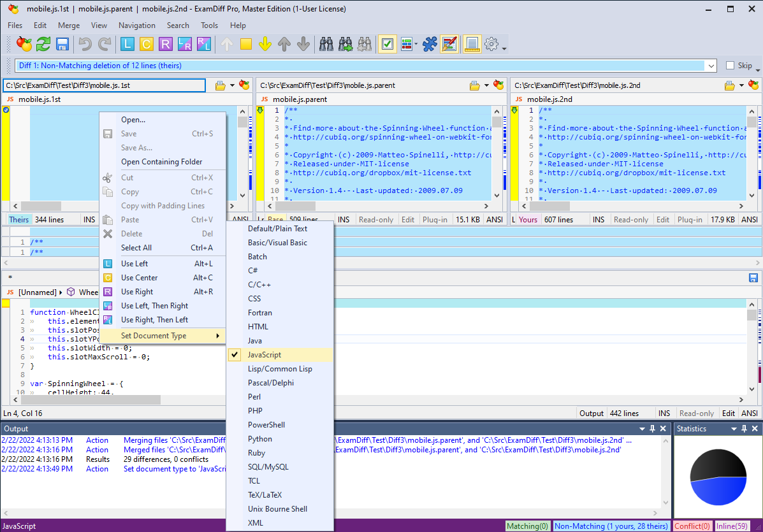Click HTML in the document type list
Image resolution: width=763 pixels, height=532 pixels.
[280, 327]
